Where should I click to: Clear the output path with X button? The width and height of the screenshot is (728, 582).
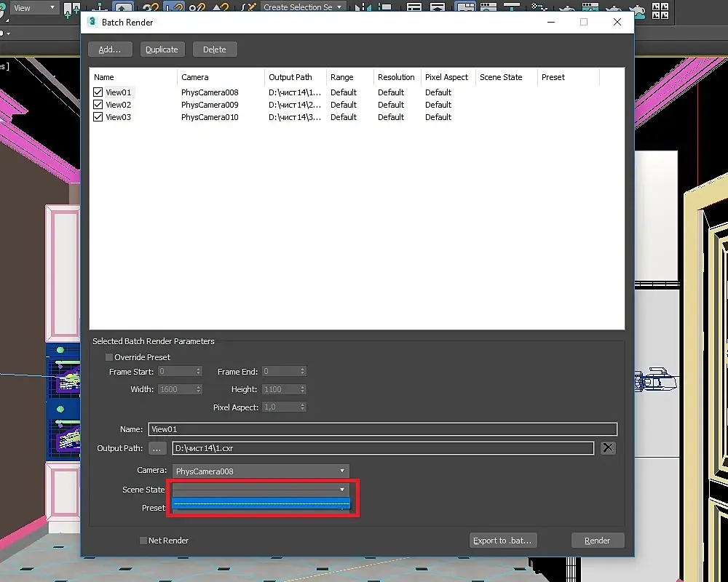pyautogui.click(x=608, y=448)
